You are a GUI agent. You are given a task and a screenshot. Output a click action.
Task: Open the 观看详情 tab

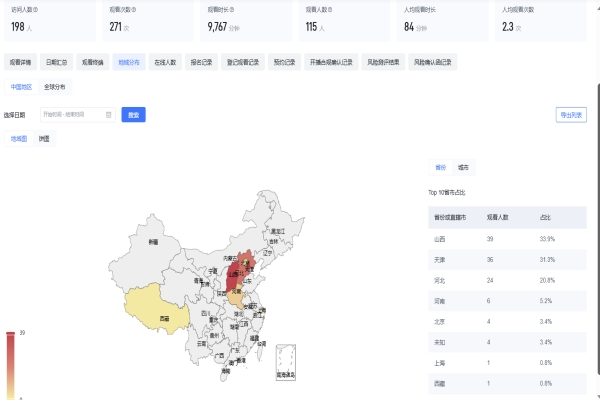pos(20,62)
